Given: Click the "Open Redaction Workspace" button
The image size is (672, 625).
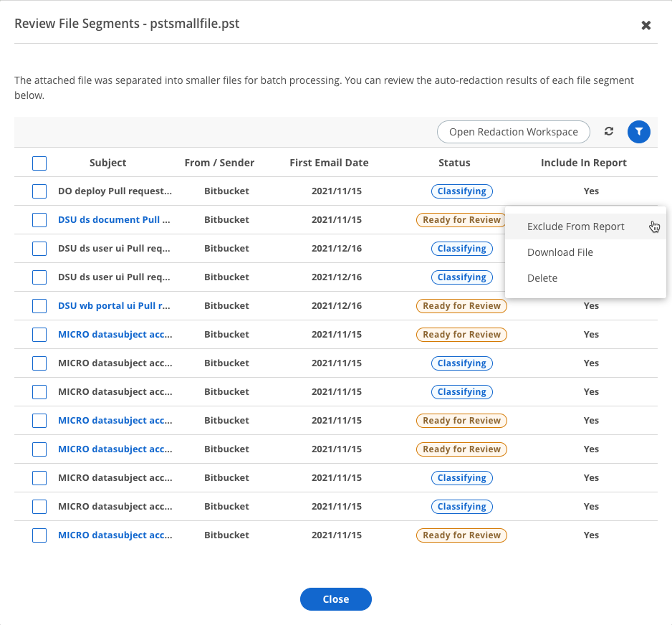Looking at the screenshot, I should pyautogui.click(x=513, y=132).
